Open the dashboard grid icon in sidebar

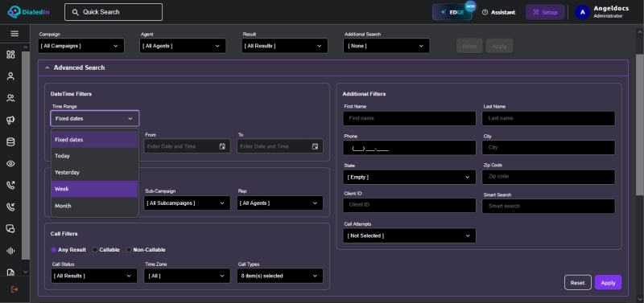(10, 55)
